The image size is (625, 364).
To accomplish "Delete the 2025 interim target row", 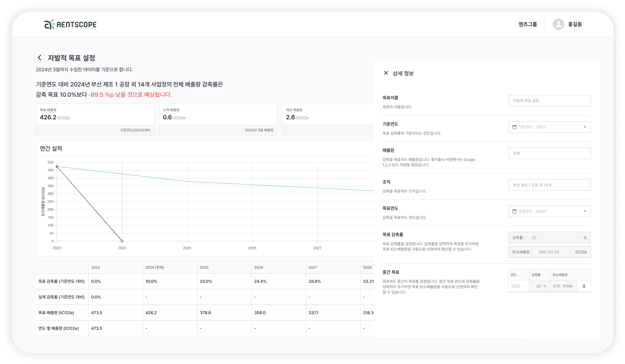I will (584, 286).
